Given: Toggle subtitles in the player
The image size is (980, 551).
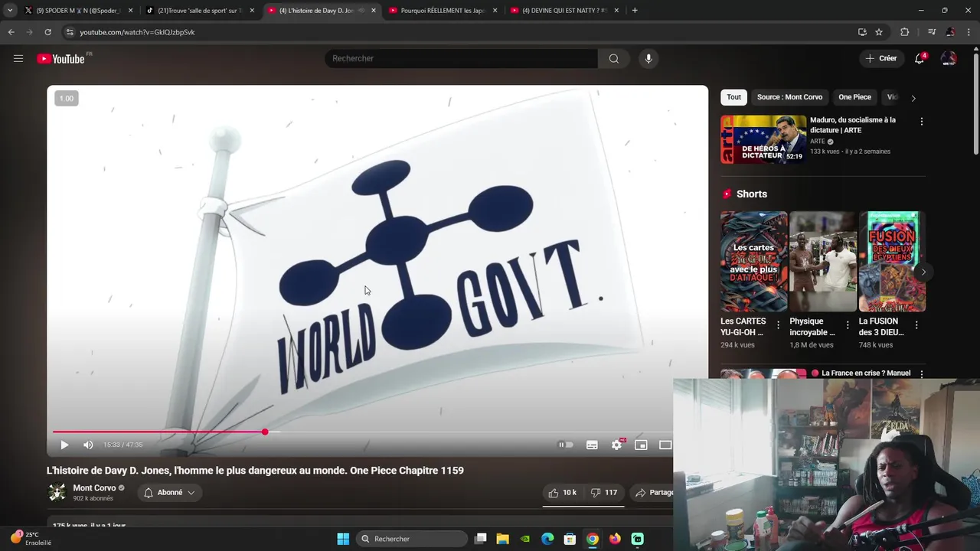Looking at the screenshot, I should (x=592, y=445).
